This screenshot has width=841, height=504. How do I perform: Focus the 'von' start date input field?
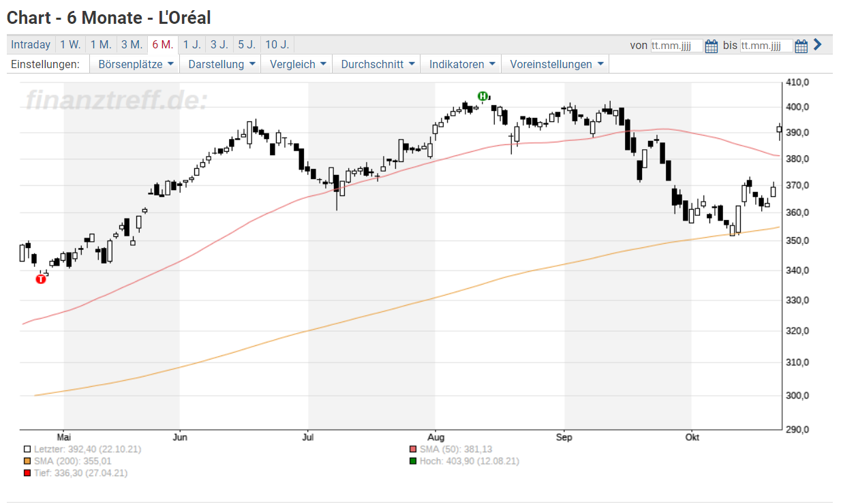(x=676, y=46)
